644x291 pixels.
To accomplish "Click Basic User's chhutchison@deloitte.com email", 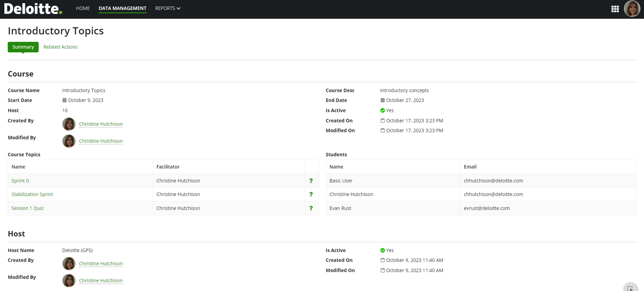I will (x=493, y=181).
